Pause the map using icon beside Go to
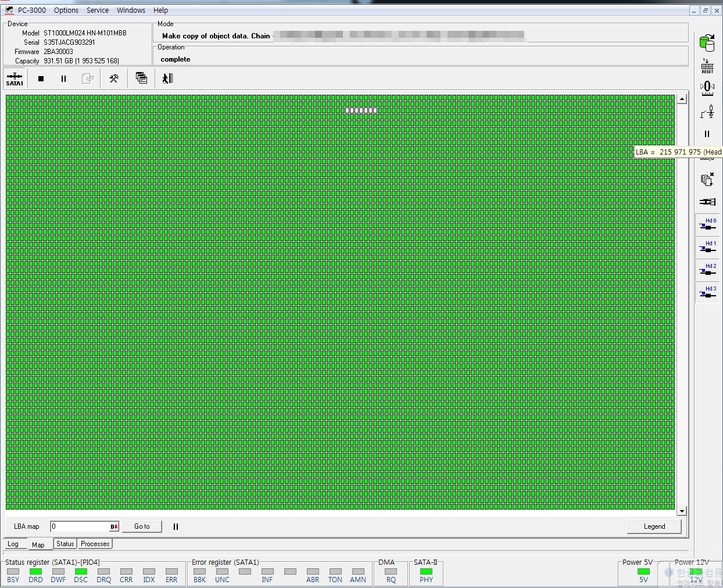Image resolution: width=723 pixels, height=588 pixels. tap(176, 526)
